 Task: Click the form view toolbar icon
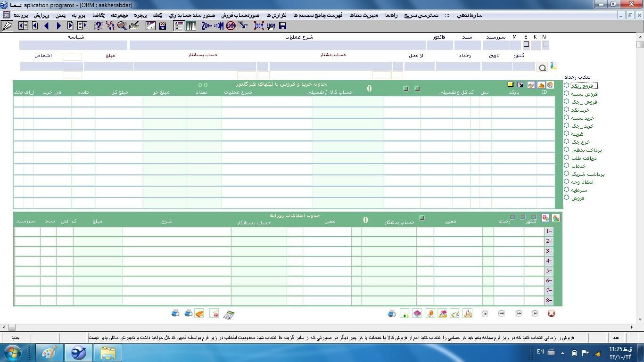tap(179, 26)
